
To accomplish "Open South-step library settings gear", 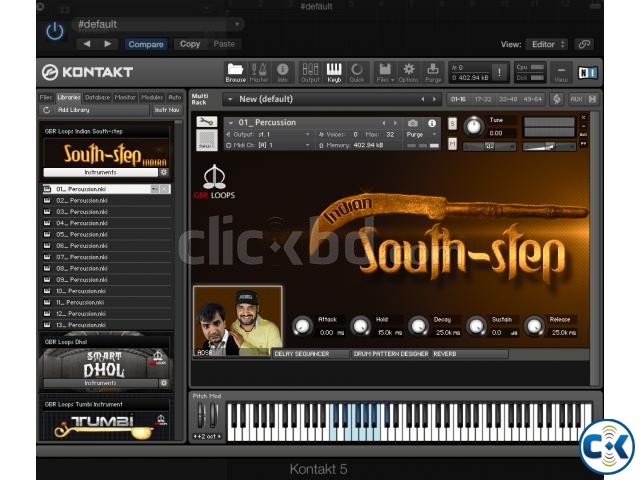I will coord(164,172).
